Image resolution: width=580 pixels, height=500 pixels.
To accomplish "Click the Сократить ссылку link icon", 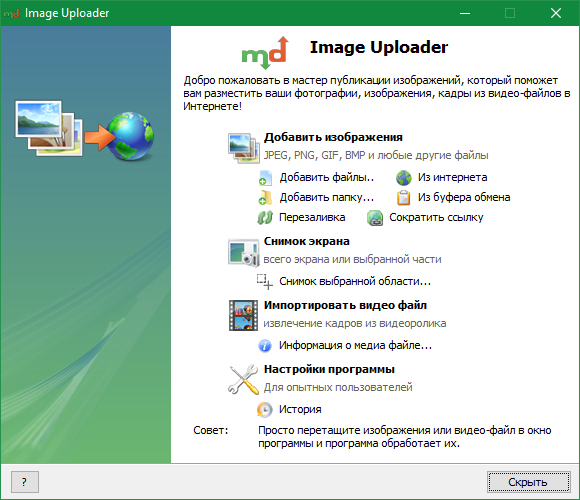I will click(375, 217).
